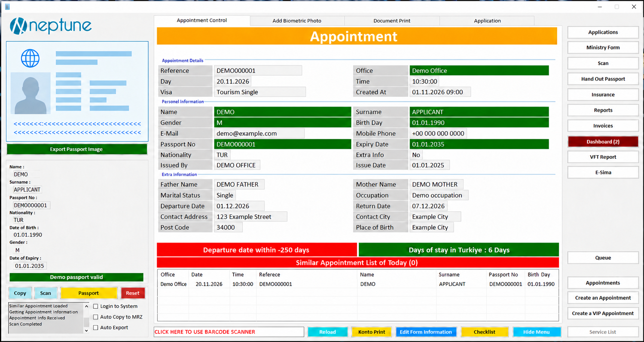Image resolution: width=644 pixels, height=342 pixels.
Task: Open the Insurance section
Action: coord(603,95)
